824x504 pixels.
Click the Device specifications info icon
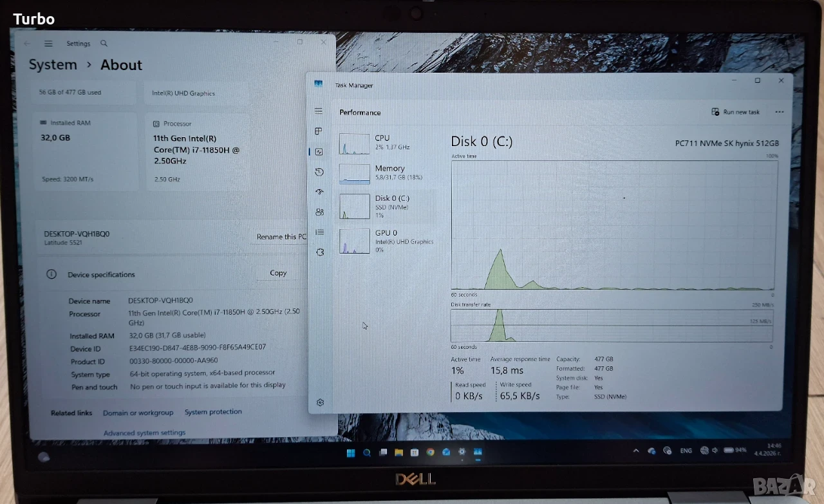51,274
